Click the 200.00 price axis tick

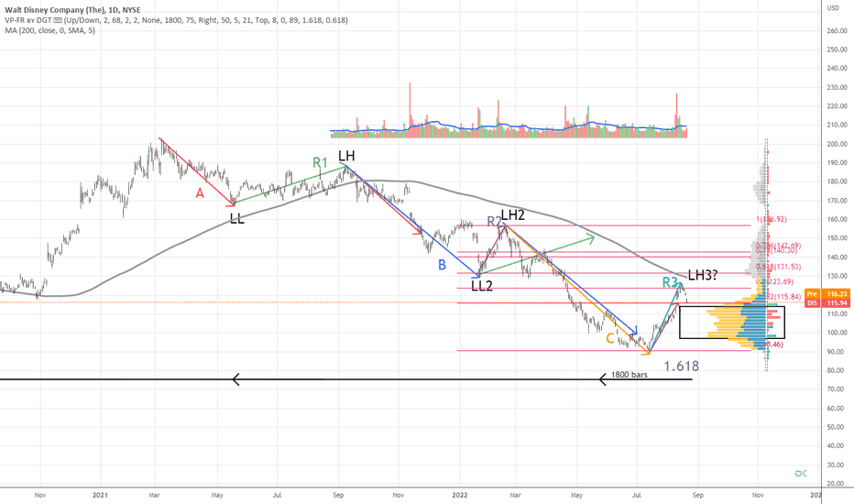coord(836,144)
